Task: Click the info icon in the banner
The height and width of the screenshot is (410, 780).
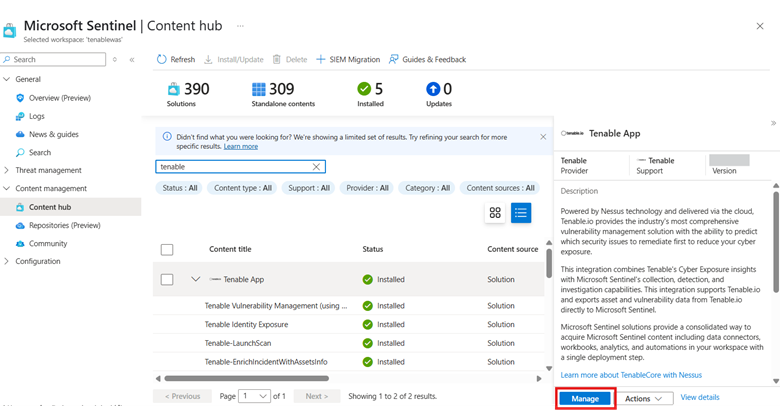Action: tap(167, 136)
